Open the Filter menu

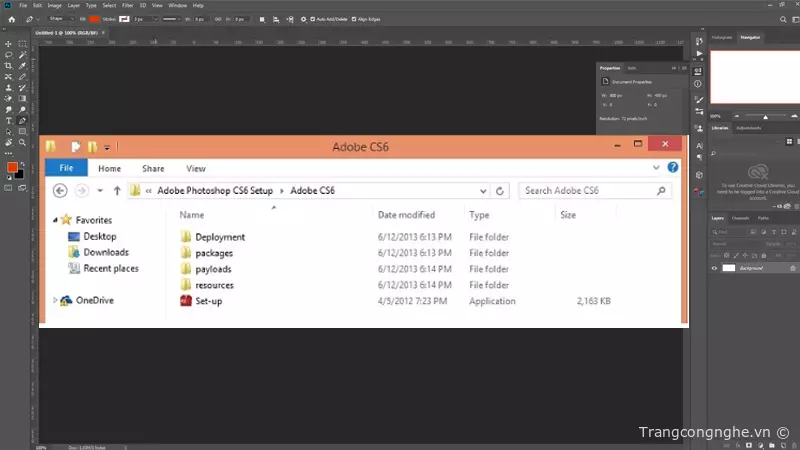tap(127, 5)
